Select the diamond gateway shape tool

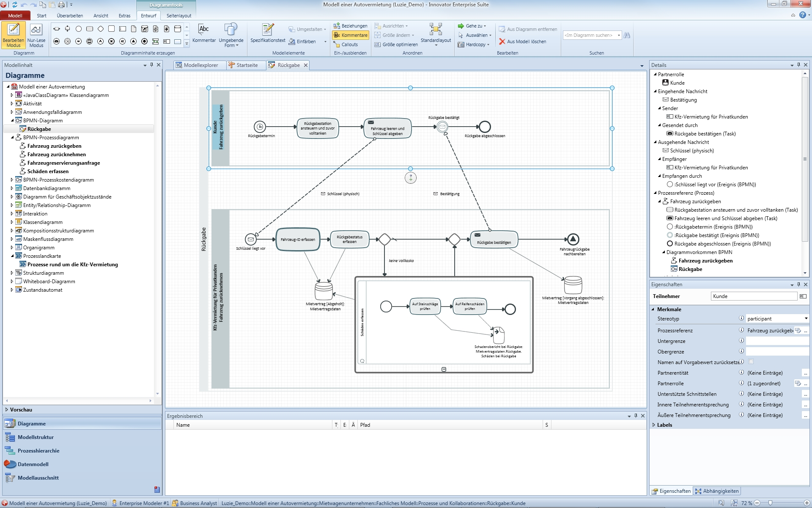click(101, 29)
